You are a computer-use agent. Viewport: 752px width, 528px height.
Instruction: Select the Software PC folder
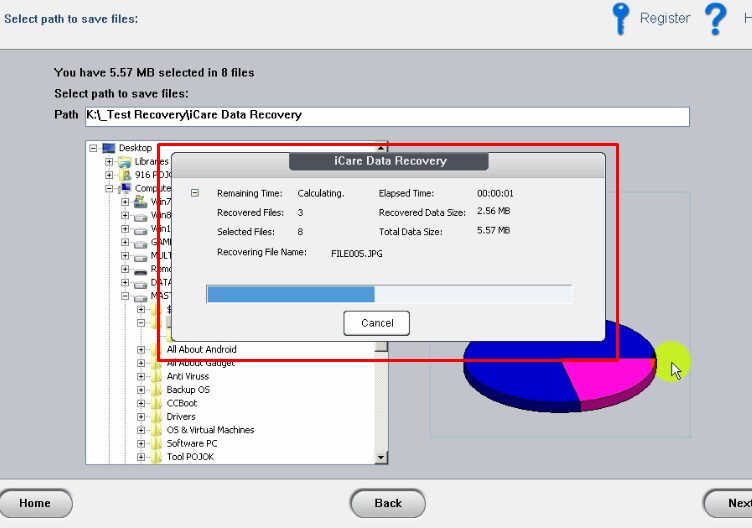(x=192, y=444)
